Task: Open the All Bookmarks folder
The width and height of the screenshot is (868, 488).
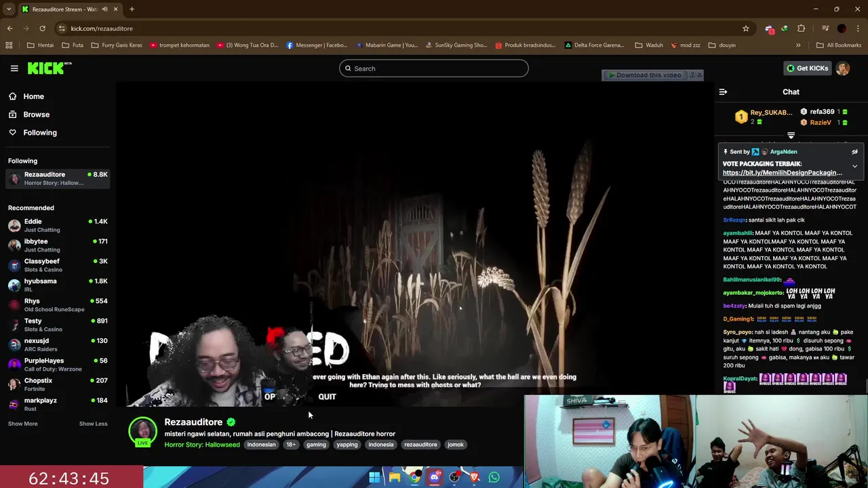Action: point(839,45)
